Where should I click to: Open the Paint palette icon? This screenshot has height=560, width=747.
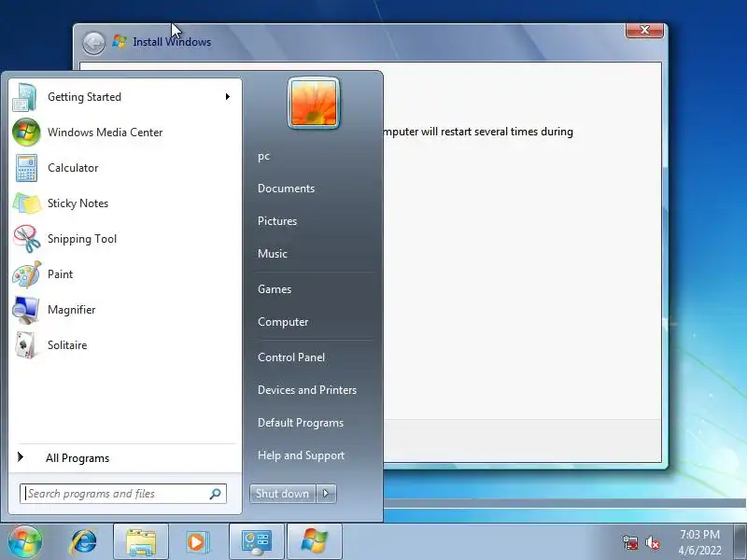[26, 274]
